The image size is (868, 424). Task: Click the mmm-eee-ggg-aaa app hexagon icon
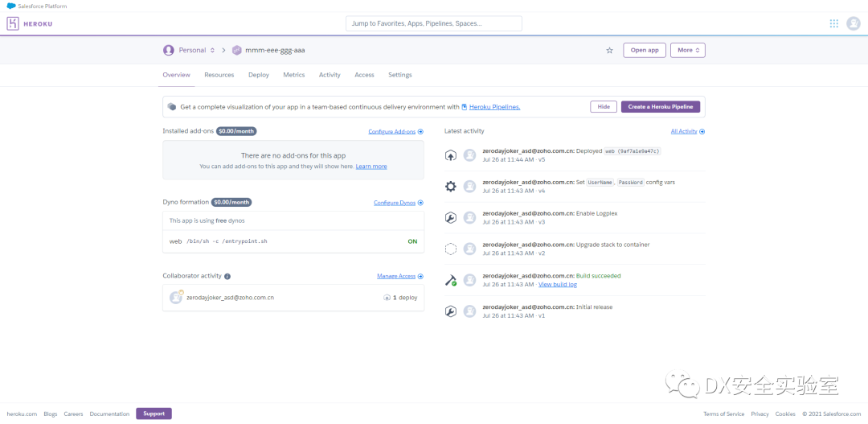[237, 50]
